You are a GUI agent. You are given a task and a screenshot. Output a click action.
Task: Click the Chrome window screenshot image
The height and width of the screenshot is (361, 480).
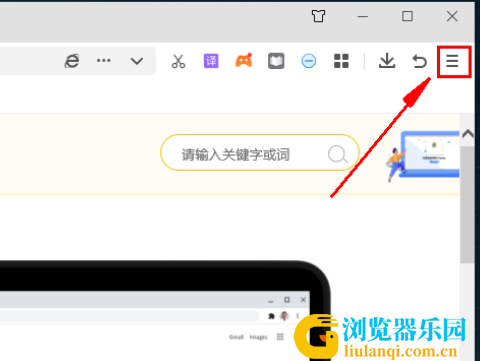[x=165, y=311]
